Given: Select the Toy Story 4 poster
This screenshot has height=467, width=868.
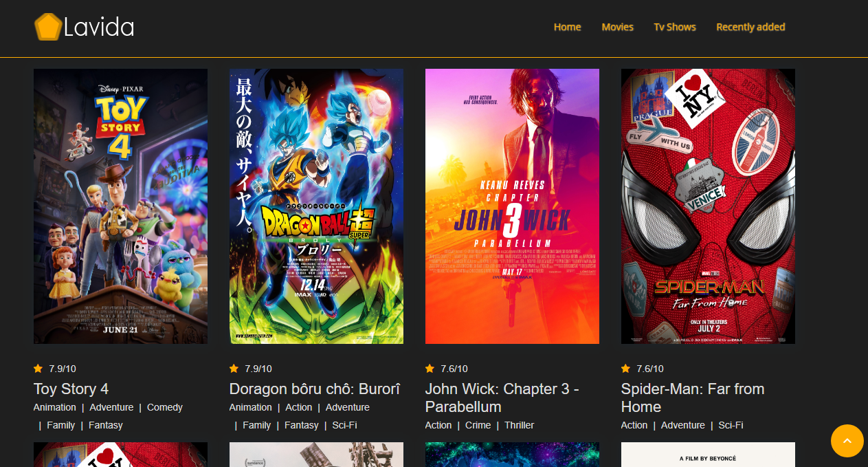Looking at the screenshot, I should point(120,206).
